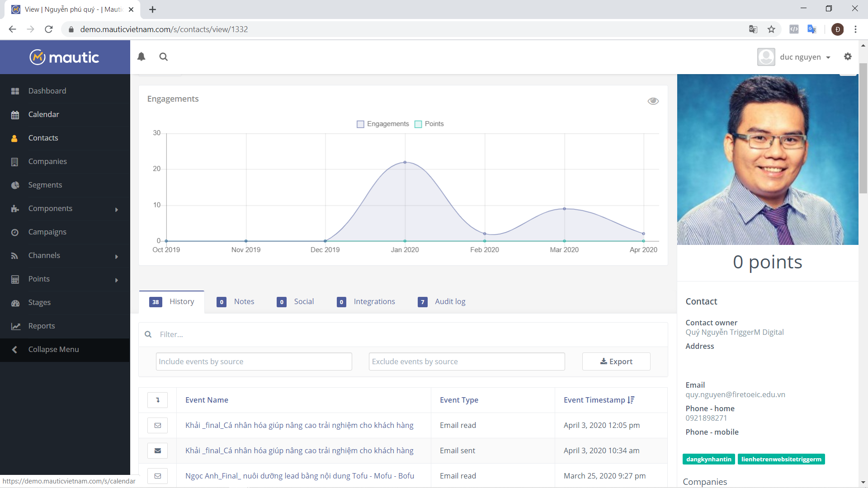This screenshot has height=488, width=868.
Task: Open the Calendar sidebar item
Action: pyautogui.click(x=43, y=114)
